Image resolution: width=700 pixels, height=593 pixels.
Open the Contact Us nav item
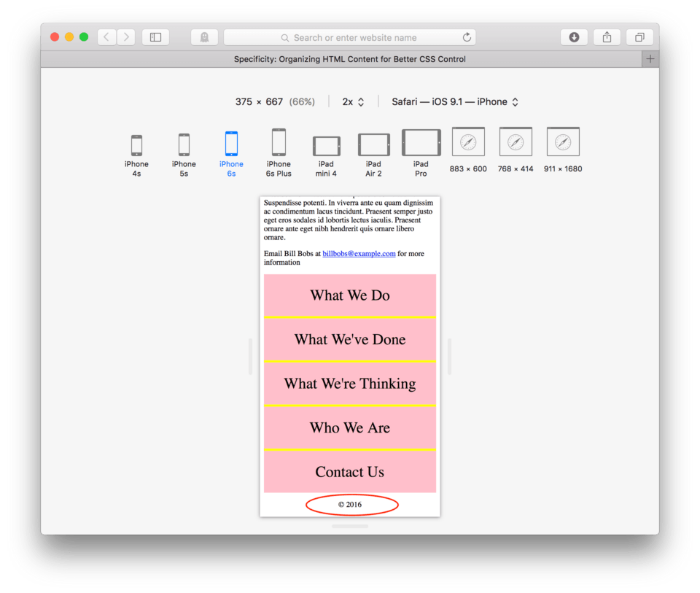click(350, 472)
